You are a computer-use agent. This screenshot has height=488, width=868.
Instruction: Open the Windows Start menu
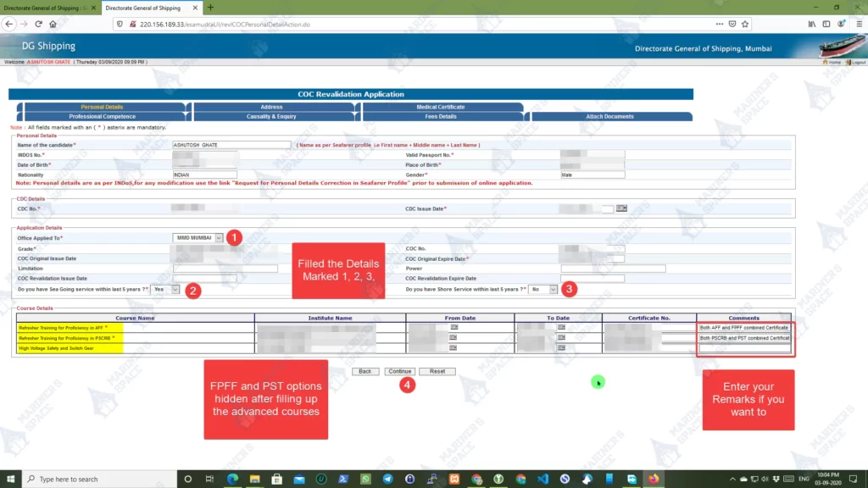pos(10,479)
